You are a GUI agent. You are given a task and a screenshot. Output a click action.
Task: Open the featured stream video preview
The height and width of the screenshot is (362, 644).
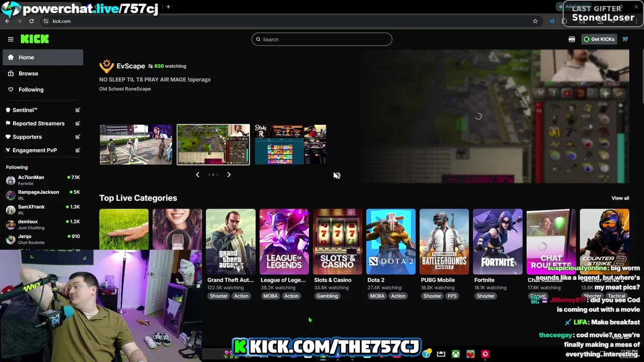click(494, 117)
